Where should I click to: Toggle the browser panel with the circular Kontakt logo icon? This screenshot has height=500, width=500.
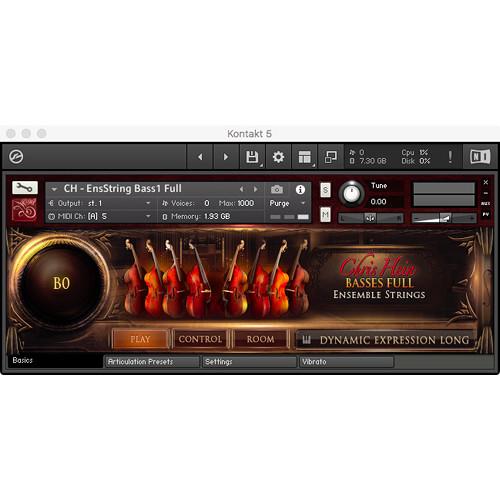16,156
